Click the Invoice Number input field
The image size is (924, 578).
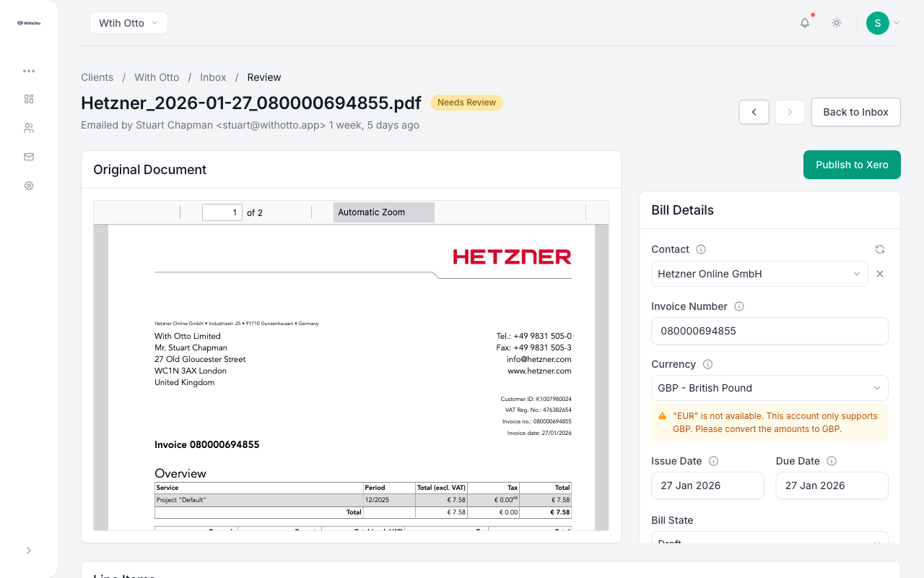click(770, 331)
